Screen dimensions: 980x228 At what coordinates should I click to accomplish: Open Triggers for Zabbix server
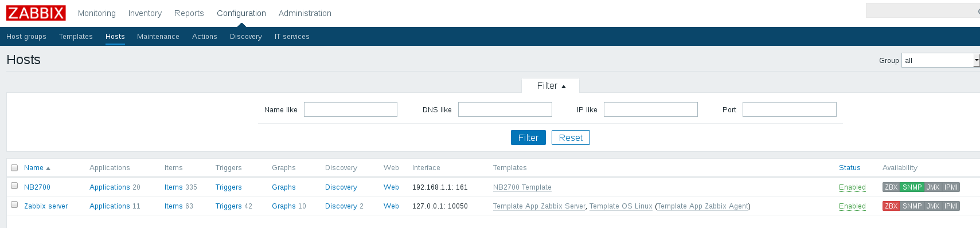click(228, 206)
